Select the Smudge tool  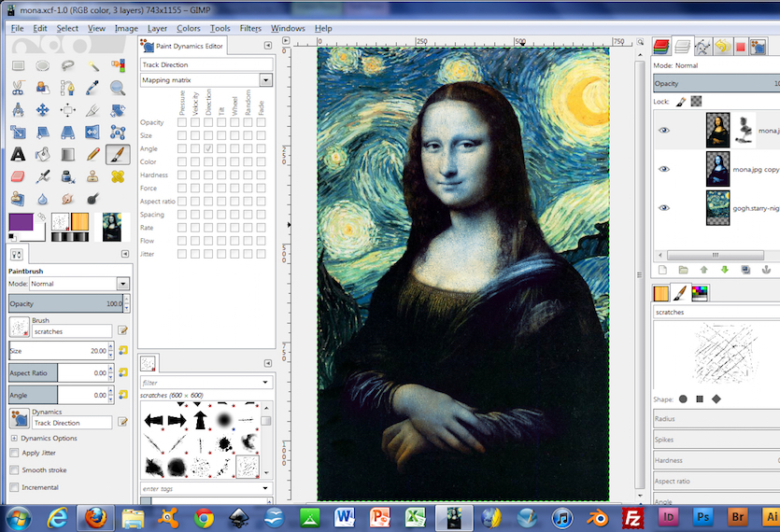67,199
